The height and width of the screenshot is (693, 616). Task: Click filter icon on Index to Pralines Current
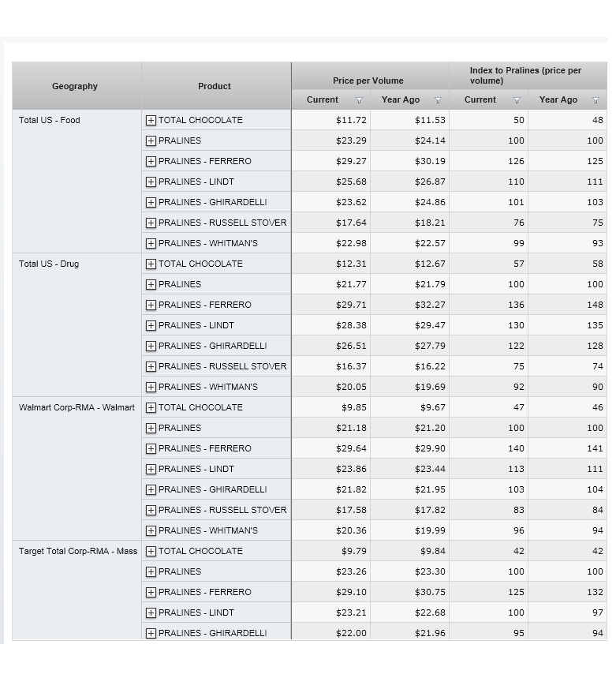[517, 100]
